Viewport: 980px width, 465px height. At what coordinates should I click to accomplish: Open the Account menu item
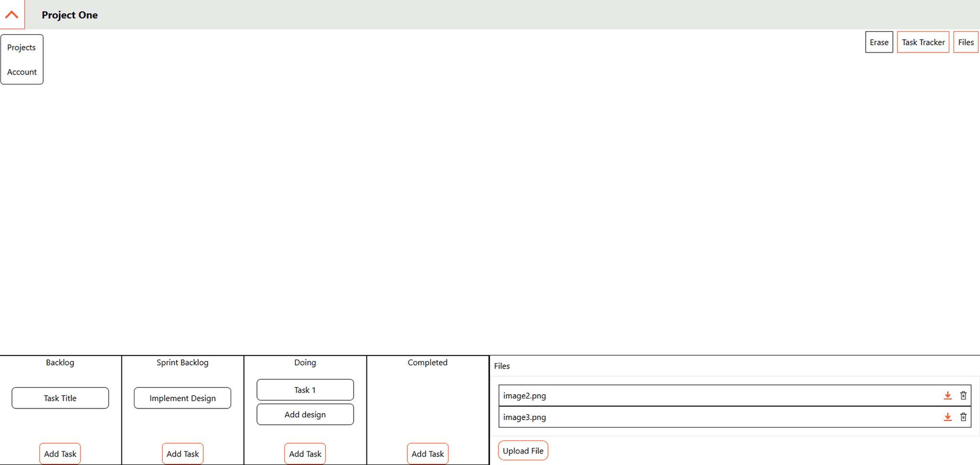coord(22,72)
